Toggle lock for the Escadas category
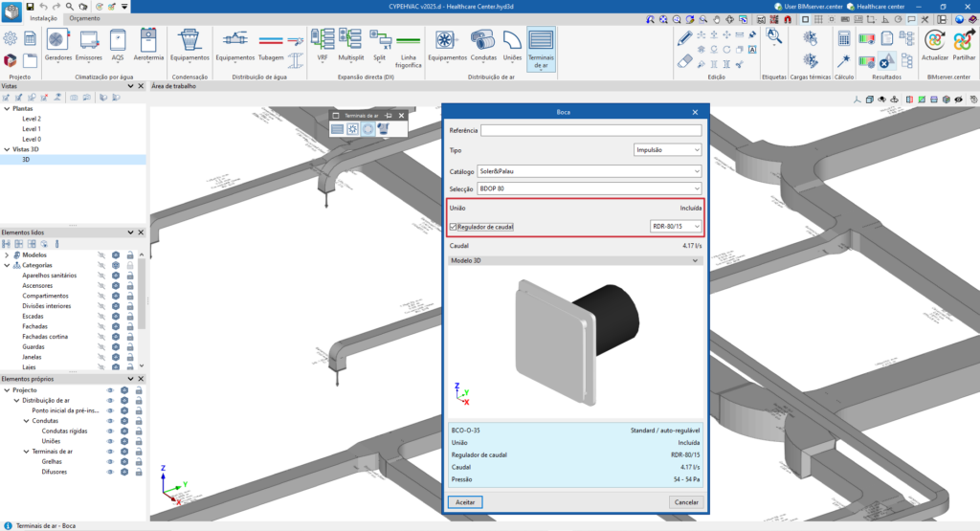 pyautogui.click(x=130, y=316)
